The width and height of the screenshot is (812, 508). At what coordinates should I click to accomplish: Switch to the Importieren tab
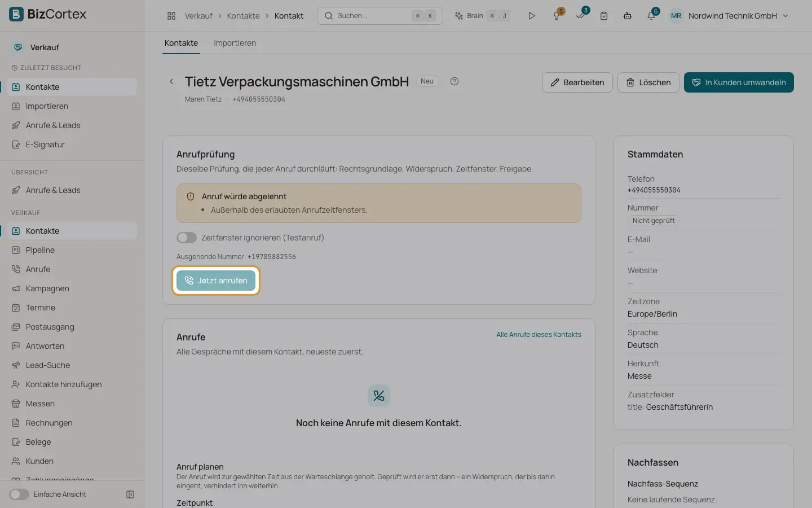[x=235, y=43]
